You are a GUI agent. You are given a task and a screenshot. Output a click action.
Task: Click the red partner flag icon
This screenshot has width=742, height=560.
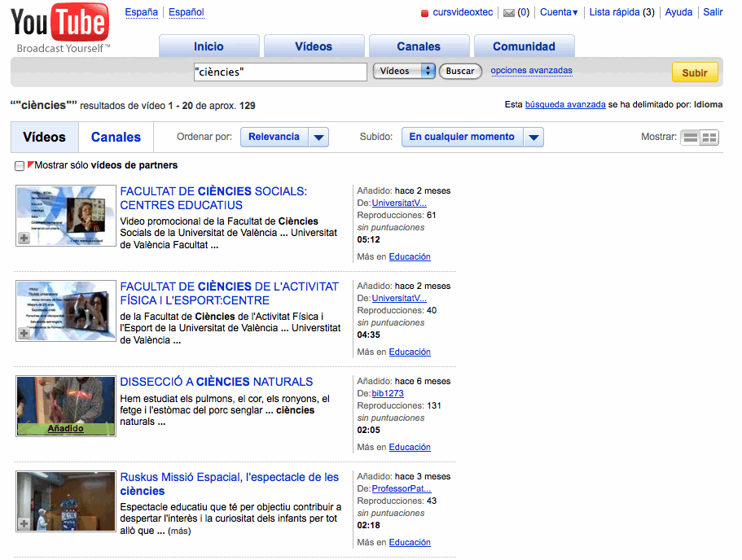coord(31,164)
